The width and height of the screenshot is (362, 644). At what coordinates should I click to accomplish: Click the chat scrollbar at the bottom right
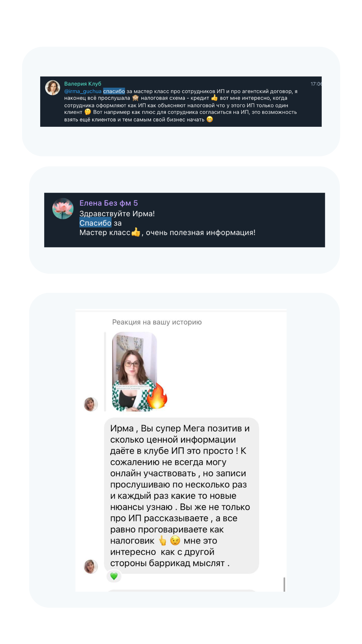pyautogui.click(x=284, y=584)
